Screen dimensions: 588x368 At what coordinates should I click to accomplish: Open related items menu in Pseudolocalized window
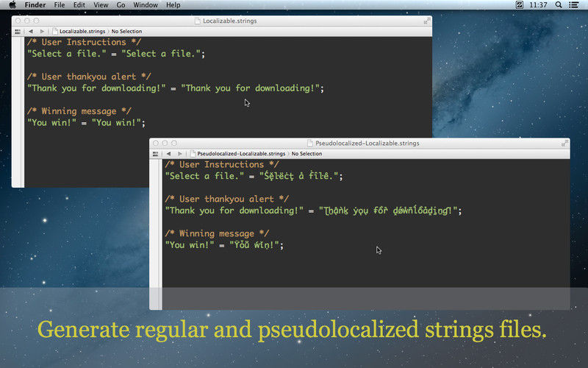pyautogui.click(x=155, y=154)
